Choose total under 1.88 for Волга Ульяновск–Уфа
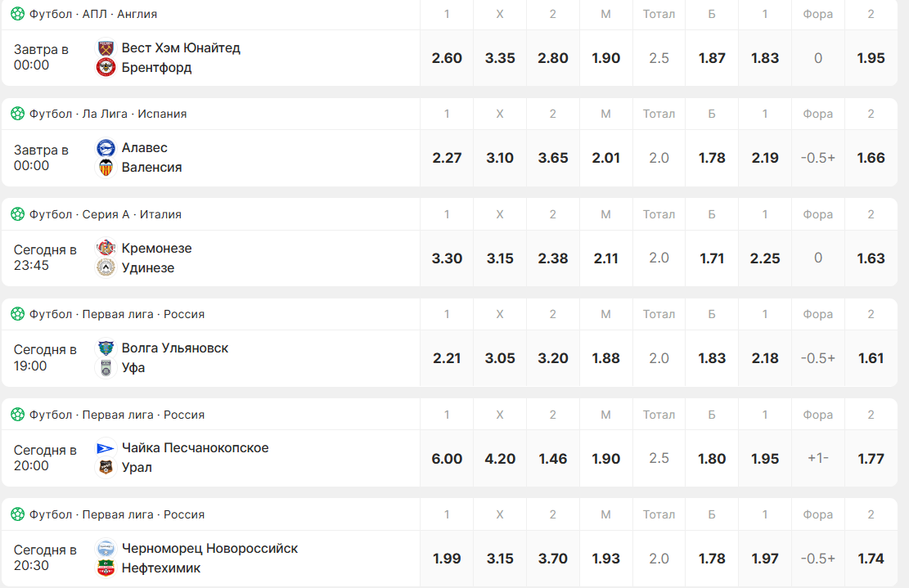Viewport: 909px width, 588px height. [605, 358]
